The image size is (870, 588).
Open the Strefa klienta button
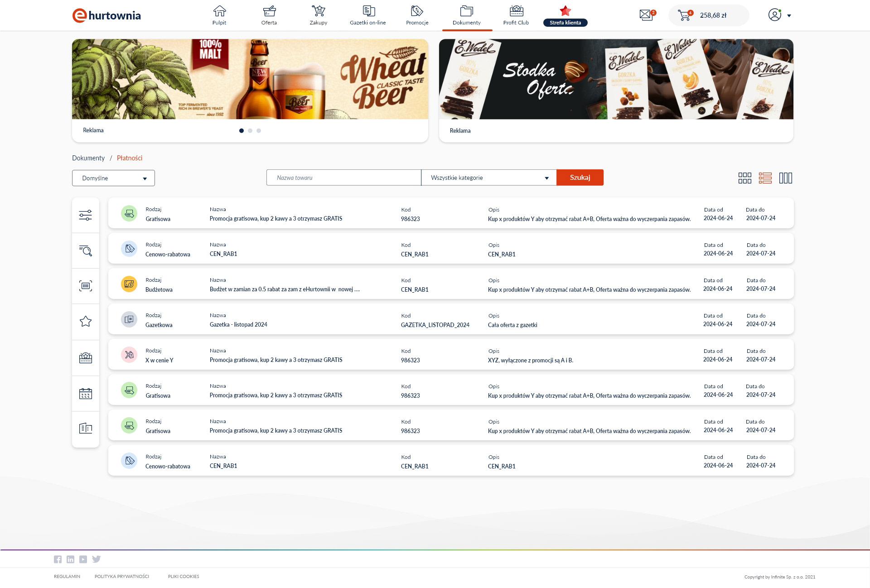[565, 22]
